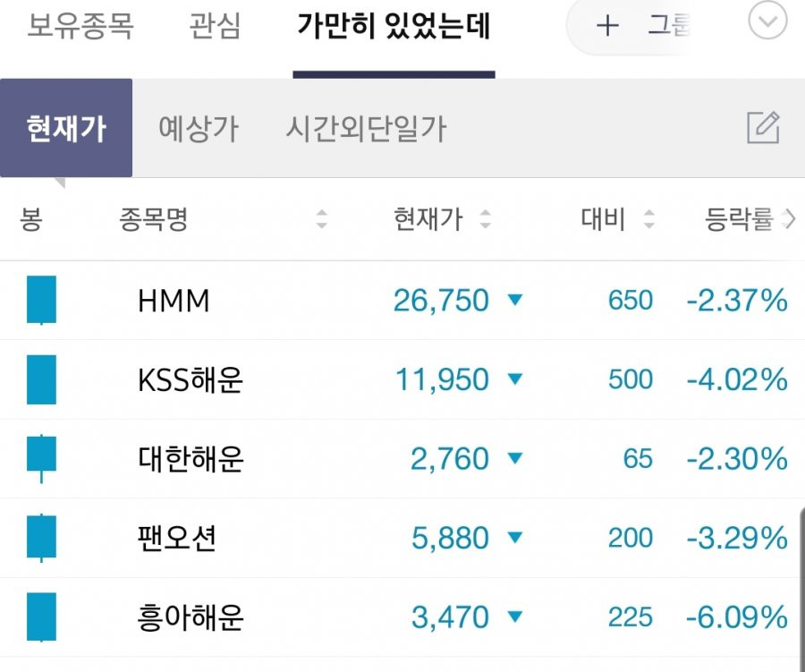The height and width of the screenshot is (672, 805).
Task: Click the down arrow beside HMM price
Action: [515, 300]
